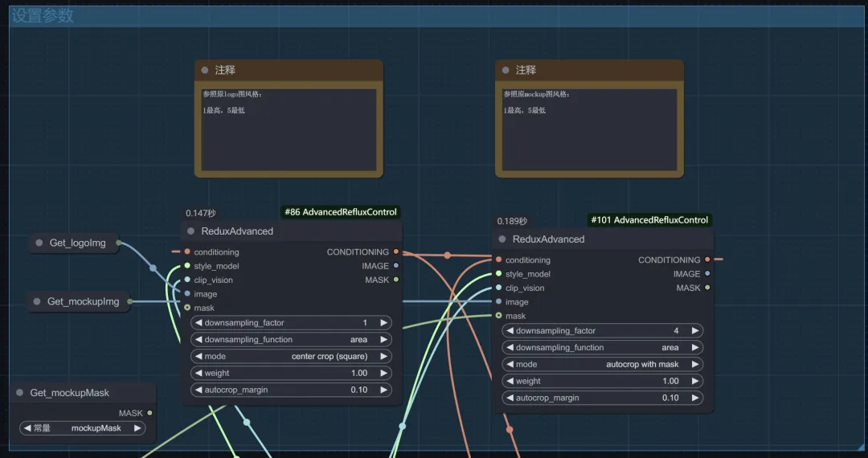
Task: Open mode dropdown showing center crop (square)
Action: tap(291, 356)
